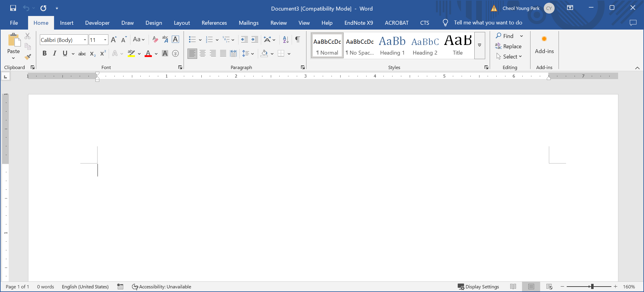Screen dimensions: 644x292
Task: Click the Increase Indent icon
Action: point(255,40)
